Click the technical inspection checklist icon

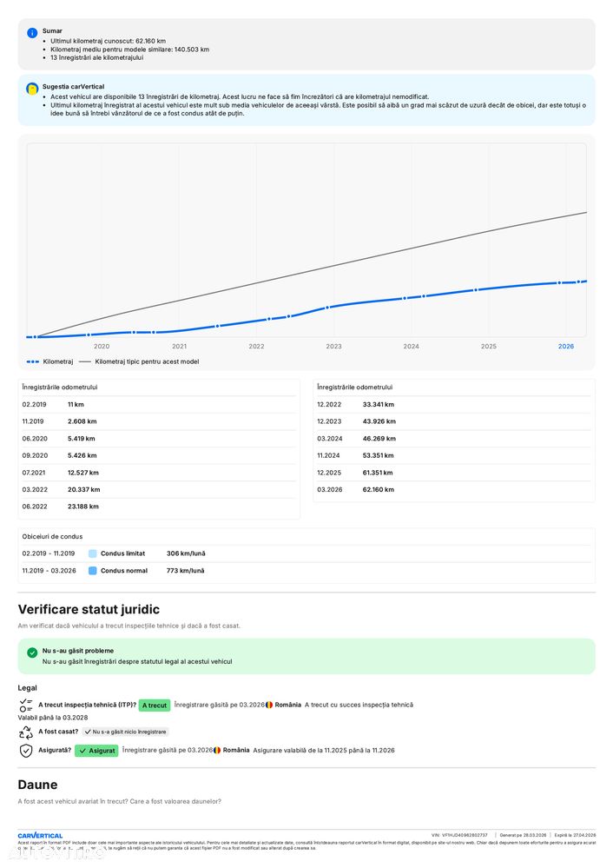(x=26, y=705)
